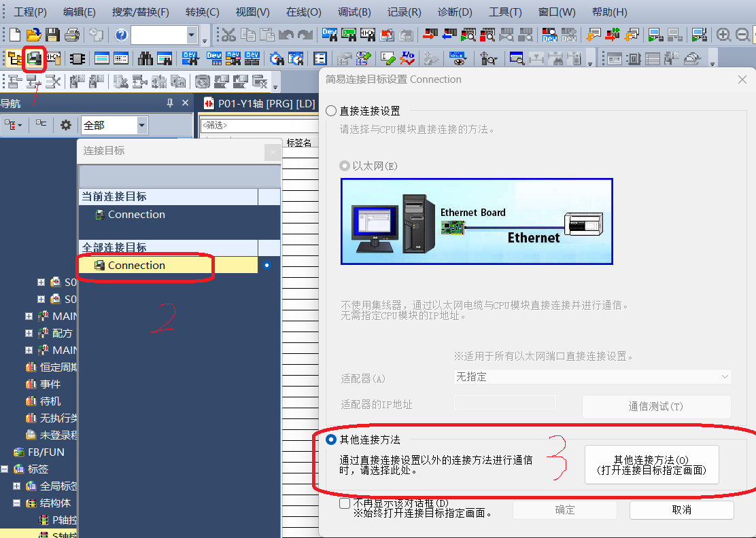Viewport: 756px width, 538px height.
Task: Select the 恒定周期 tree item
Action: [x=51, y=367]
